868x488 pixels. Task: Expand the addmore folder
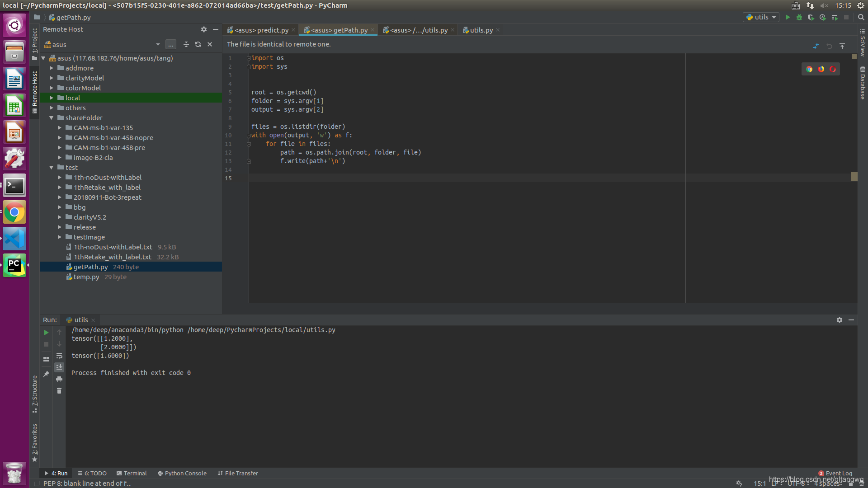[51, 68]
